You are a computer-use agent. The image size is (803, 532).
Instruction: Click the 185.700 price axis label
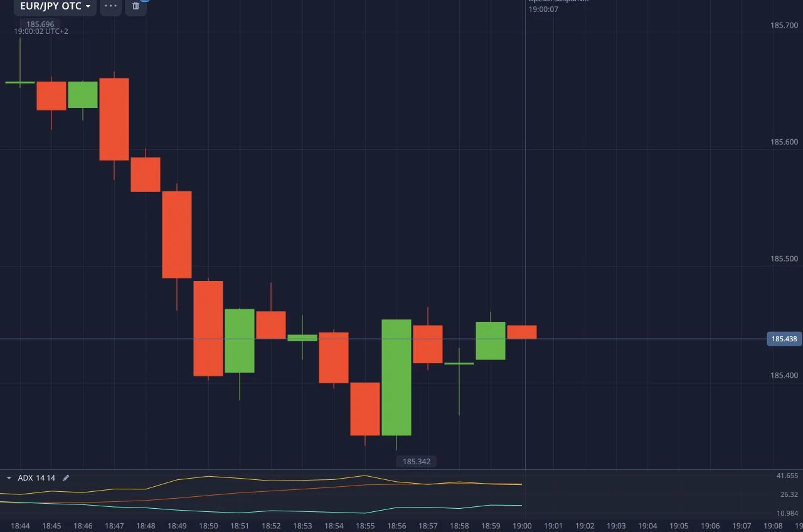pos(784,26)
